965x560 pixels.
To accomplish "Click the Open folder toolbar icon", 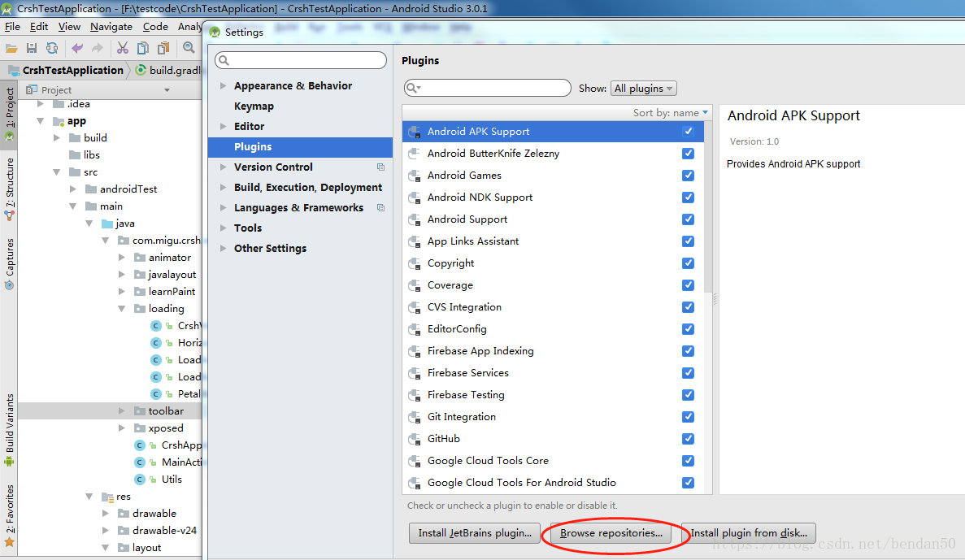I will 11,48.
